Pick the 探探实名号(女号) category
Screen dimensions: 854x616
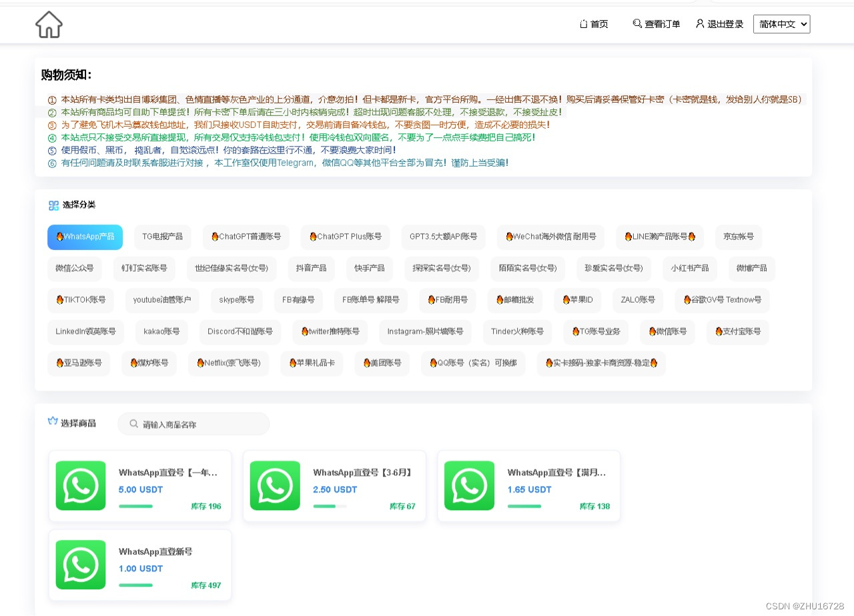point(442,269)
